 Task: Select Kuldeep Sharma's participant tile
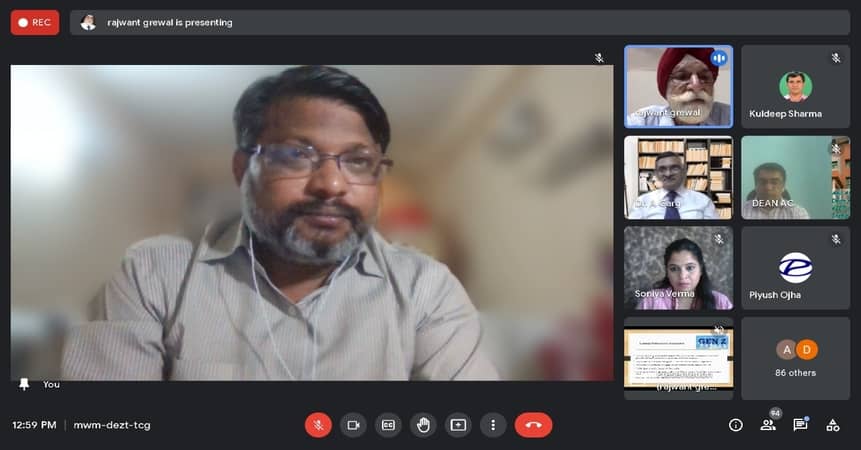(795, 86)
